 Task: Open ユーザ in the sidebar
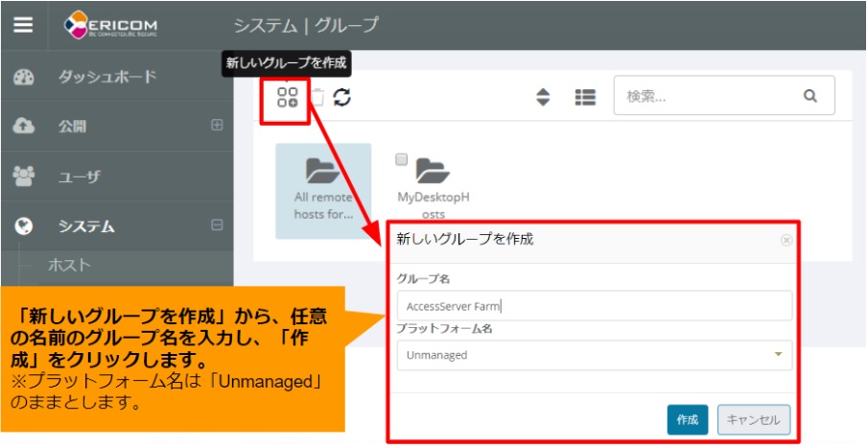[x=79, y=177]
